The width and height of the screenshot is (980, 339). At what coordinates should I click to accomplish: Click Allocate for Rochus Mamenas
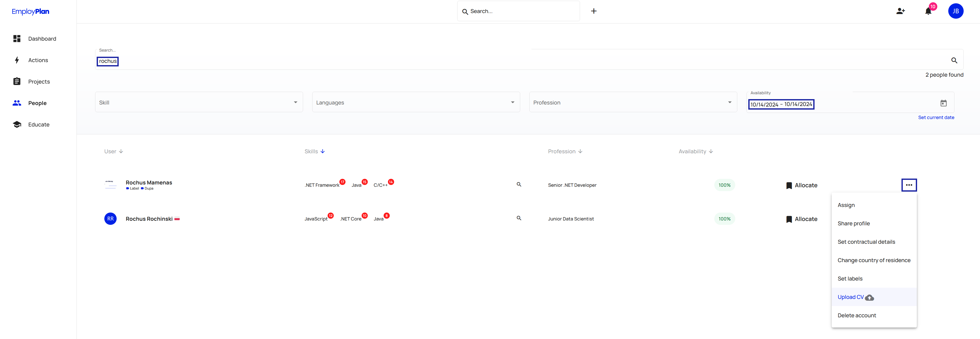pos(801,185)
